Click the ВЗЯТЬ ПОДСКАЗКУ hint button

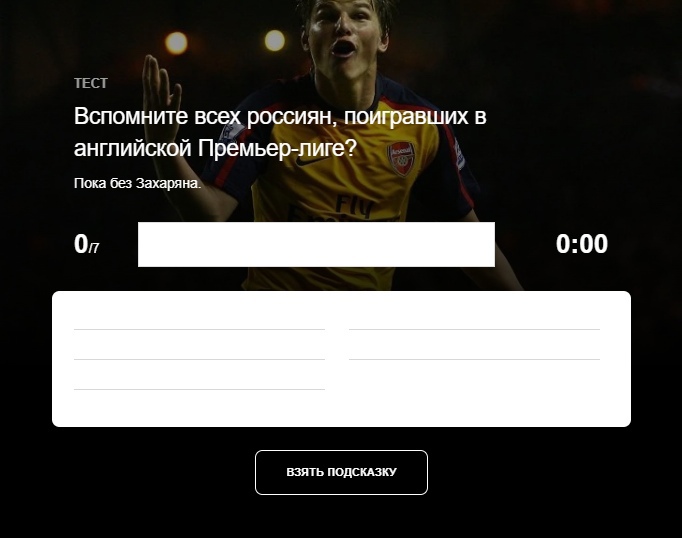pos(341,472)
